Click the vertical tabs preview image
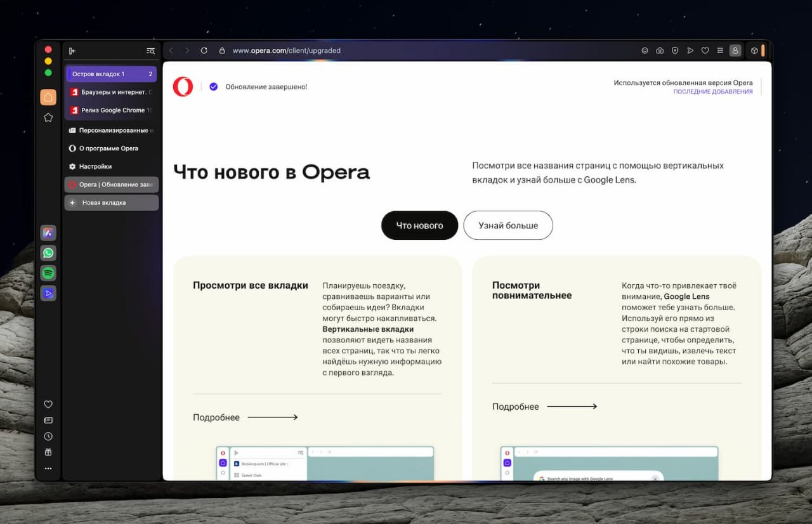812x524 pixels. coord(325,463)
